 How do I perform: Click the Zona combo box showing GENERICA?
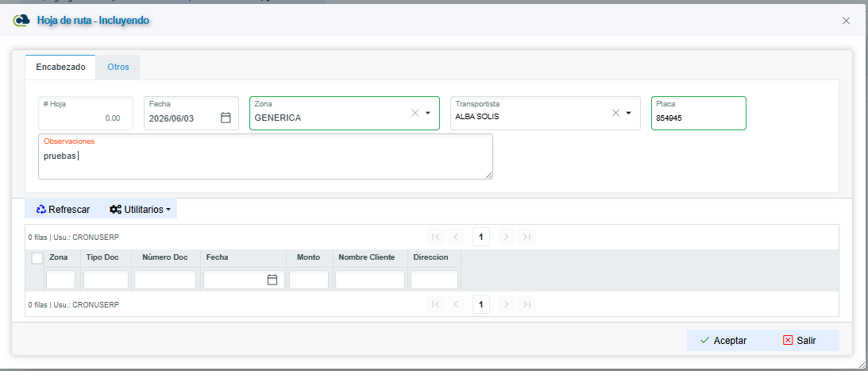pos(345,114)
